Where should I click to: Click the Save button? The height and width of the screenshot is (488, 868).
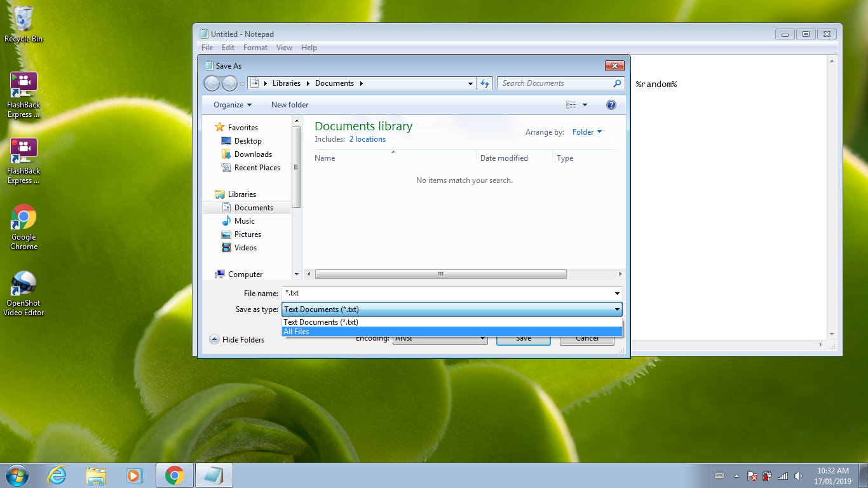(x=523, y=339)
